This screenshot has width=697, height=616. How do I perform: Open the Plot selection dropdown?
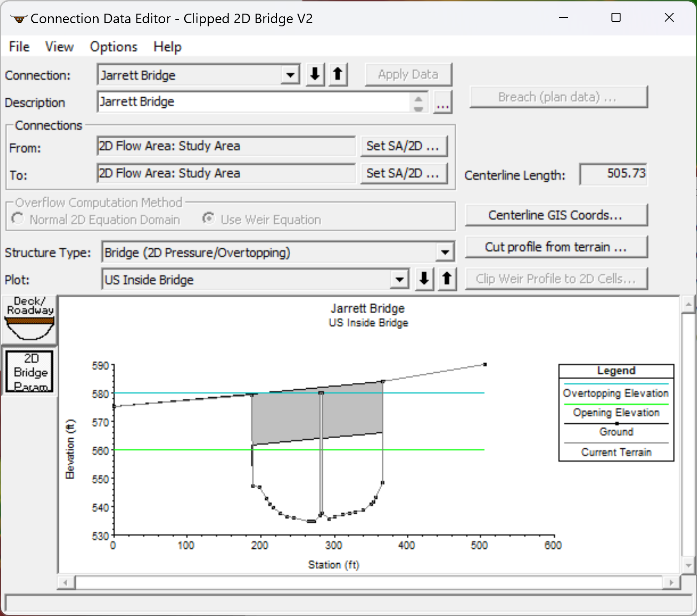(x=399, y=280)
